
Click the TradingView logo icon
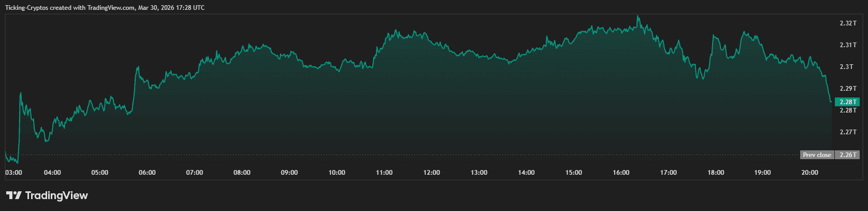click(13, 195)
